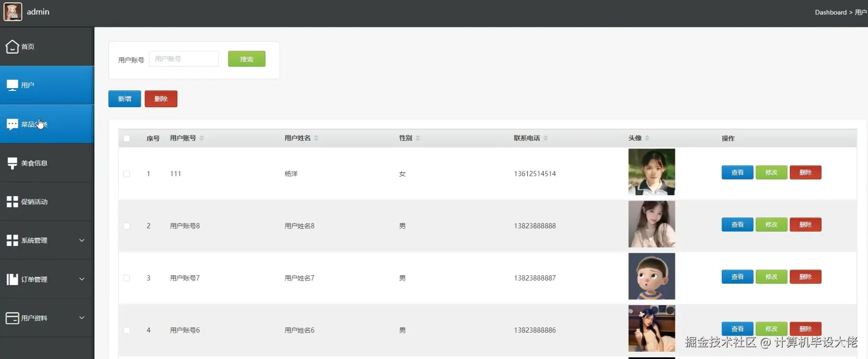Image resolution: width=868 pixels, height=359 pixels.
Task: Click the Dashboard breadcrumb link
Action: pos(831,12)
